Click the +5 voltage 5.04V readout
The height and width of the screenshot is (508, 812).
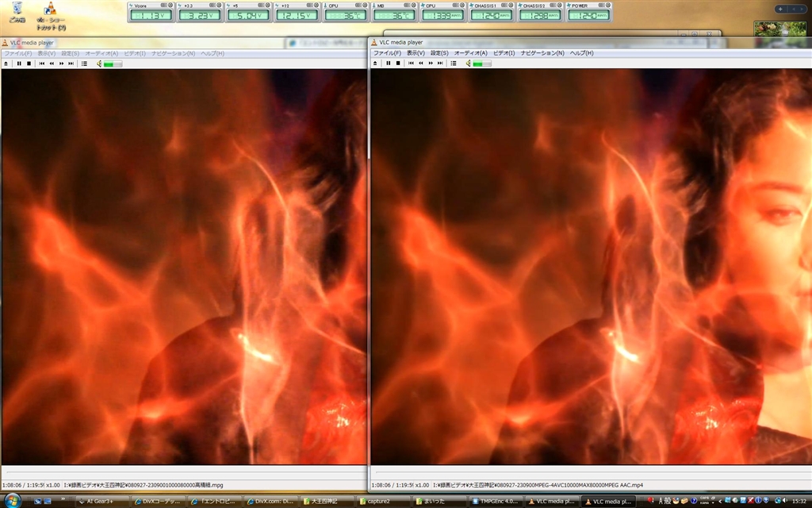click(248, 16)
